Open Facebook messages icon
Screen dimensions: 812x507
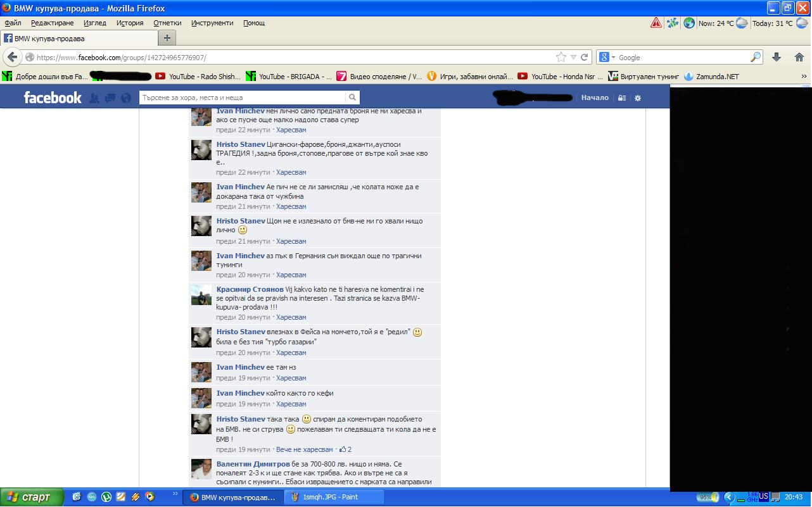(x=110, y=98)
